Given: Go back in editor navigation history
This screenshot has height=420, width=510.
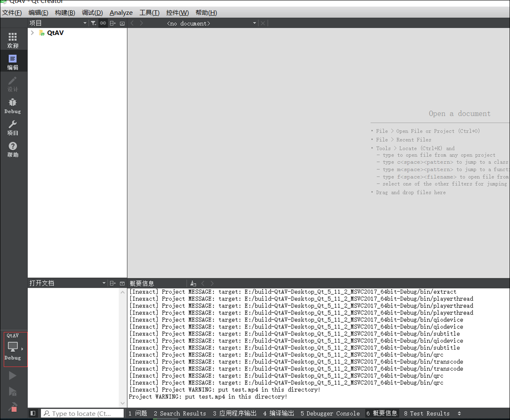Looking at the screenshot, I should [132, 23].
